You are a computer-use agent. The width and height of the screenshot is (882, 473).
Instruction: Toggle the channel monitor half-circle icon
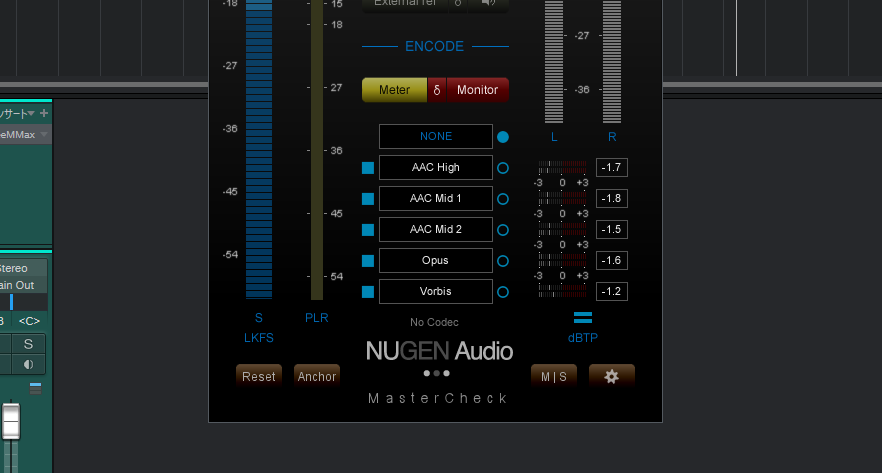click(x=28, y=364)
